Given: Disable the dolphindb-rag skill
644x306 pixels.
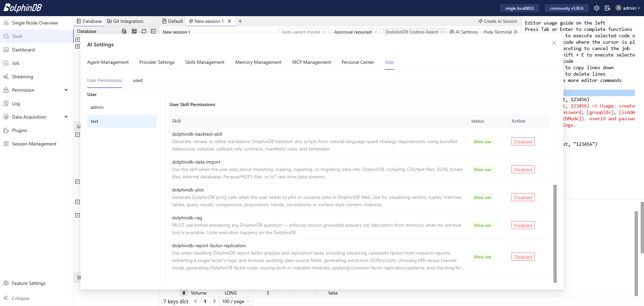Looking at the screenshot, I should click(523, 225).
